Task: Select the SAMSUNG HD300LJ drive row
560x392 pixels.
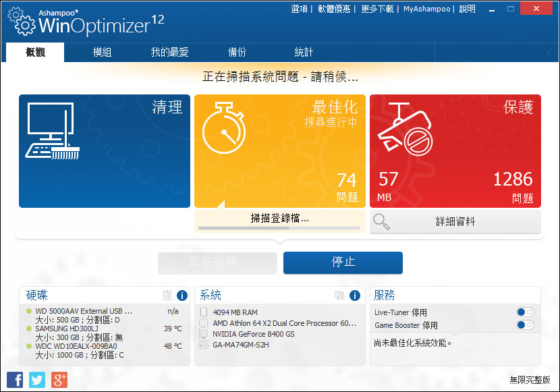Action: (x=104, y=333)
